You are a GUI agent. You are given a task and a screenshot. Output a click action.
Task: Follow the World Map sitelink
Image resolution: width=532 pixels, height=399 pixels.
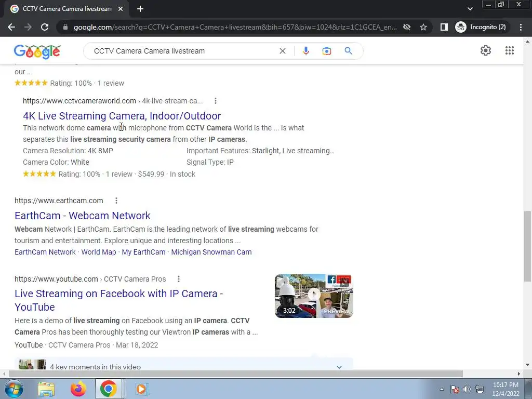tap(99, 252)
